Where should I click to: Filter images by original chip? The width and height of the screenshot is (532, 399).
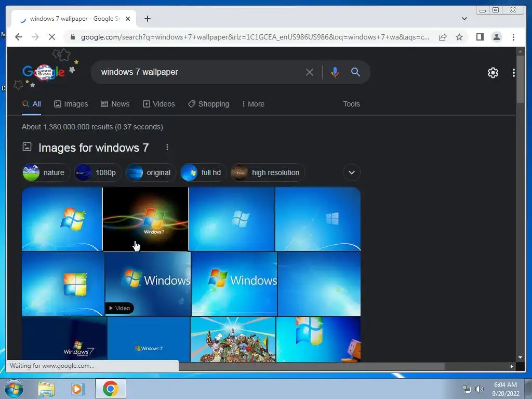tap(151, 172)
